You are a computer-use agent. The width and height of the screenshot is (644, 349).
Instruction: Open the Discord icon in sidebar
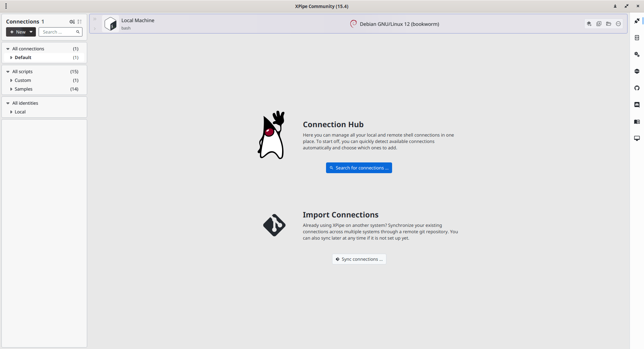(637, 105)
